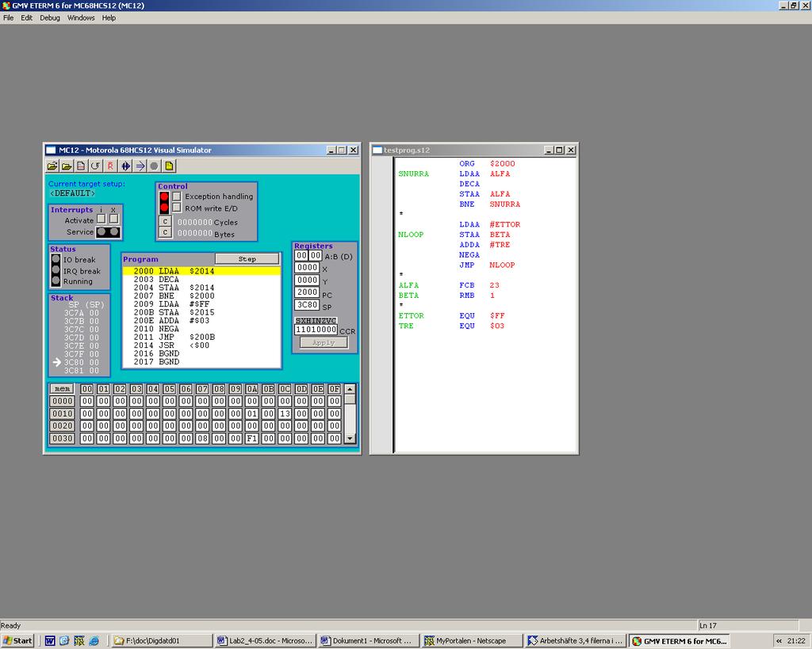Screen dimensions: 812x649
Task: Click the A register field
Action: point(301,255)
